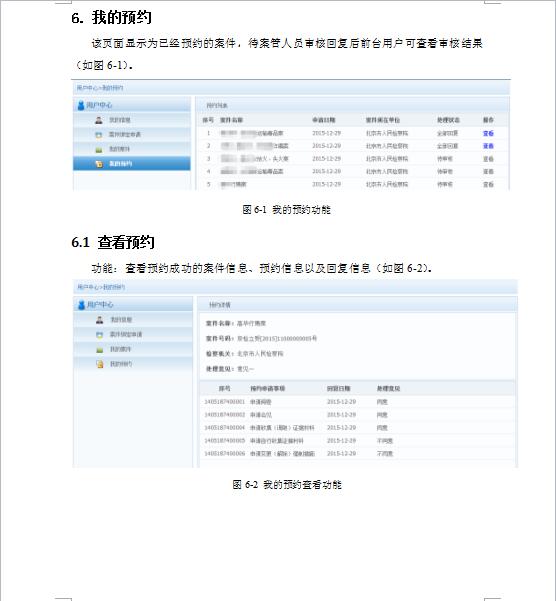This screenshot has height=601, width=556.
Task: Click the 用户中心>我的预约 breadcrumb in figure 6-1
Action: 100,88
